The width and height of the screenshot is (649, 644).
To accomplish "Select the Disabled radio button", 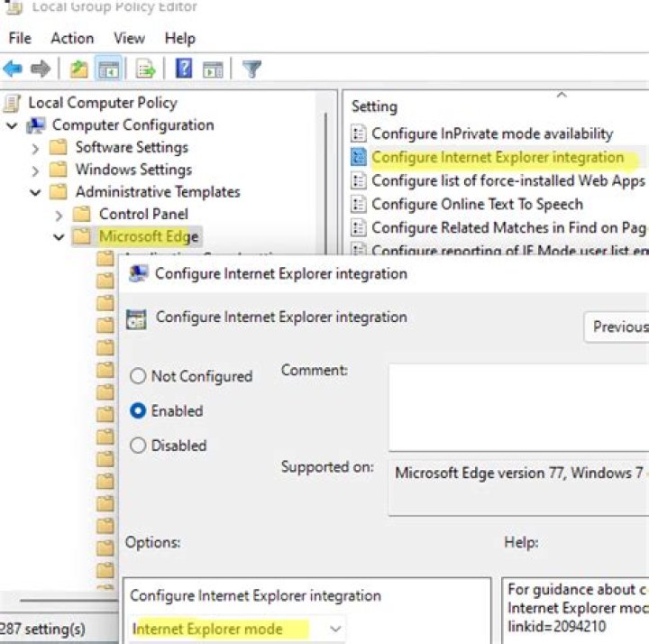I will coord(138,446).
